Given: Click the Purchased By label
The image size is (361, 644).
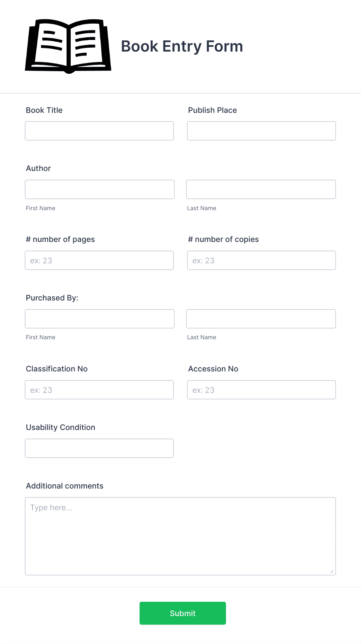Looking at the screenshot, I should [52, 298].
